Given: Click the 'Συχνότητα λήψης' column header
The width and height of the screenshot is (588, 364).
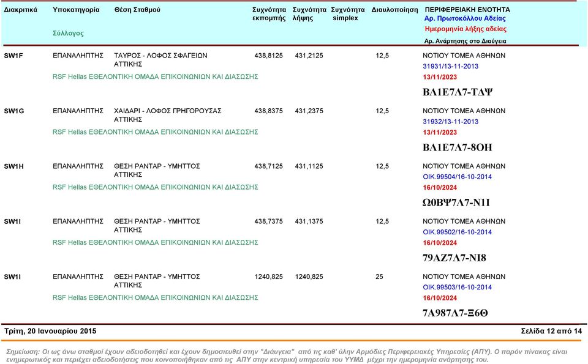Looking at the screenshot, I should (309, 14).
